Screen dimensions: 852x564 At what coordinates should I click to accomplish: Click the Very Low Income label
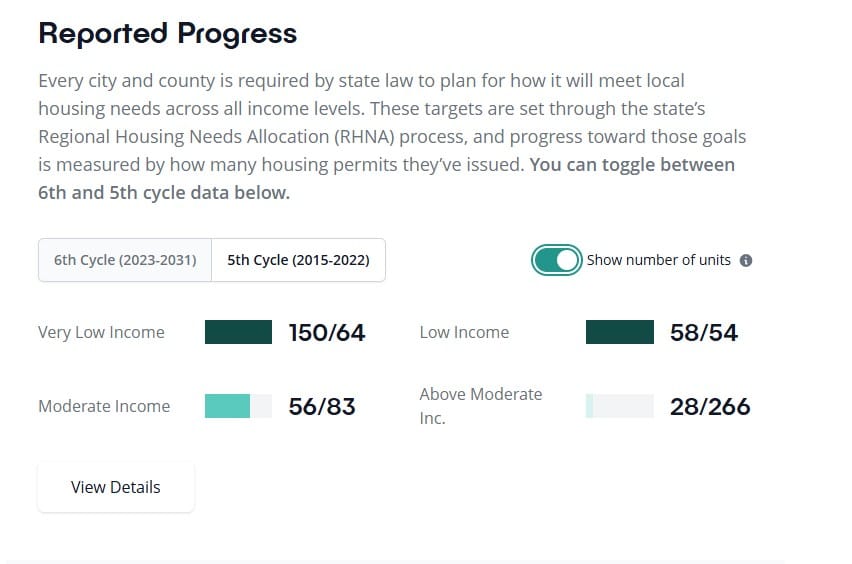(x=101, y=333)
